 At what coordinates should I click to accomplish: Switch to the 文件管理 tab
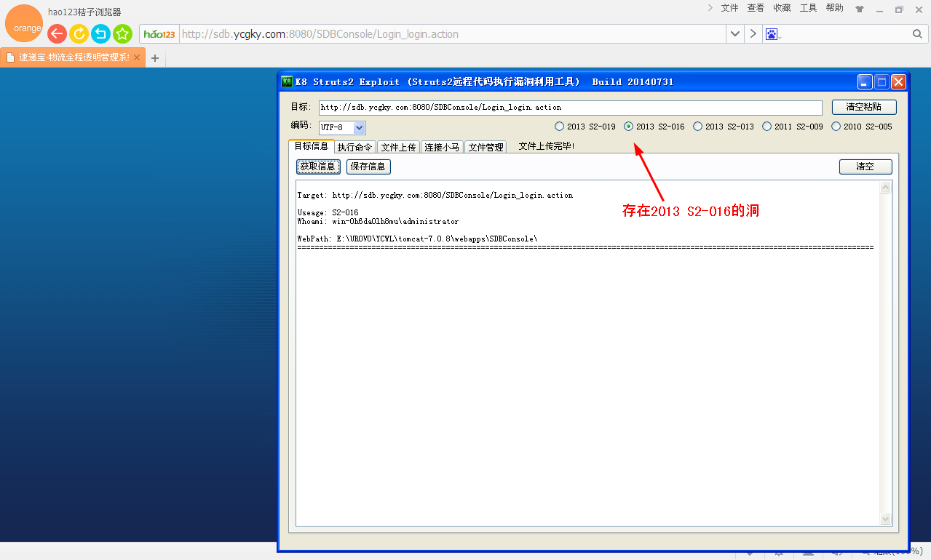coord(486,147)
